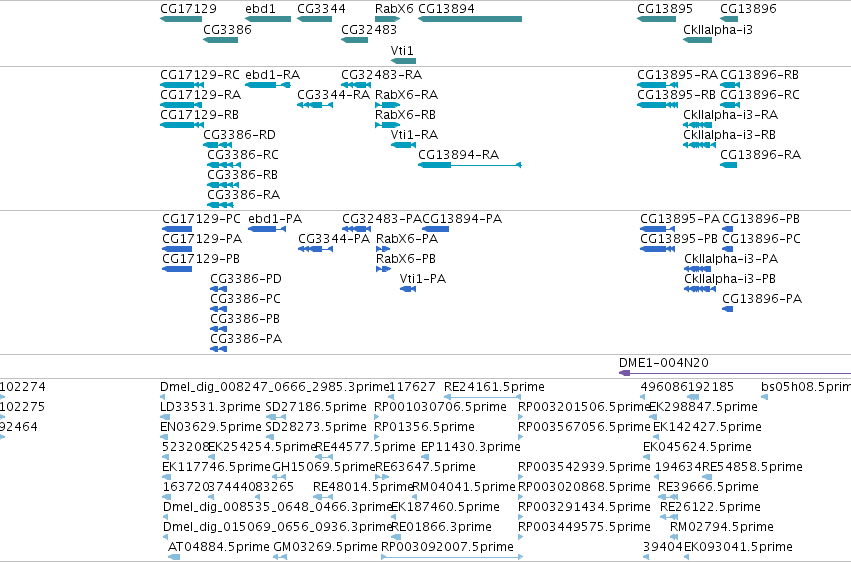Click transcript CG13895-RB

click(657, 105)
